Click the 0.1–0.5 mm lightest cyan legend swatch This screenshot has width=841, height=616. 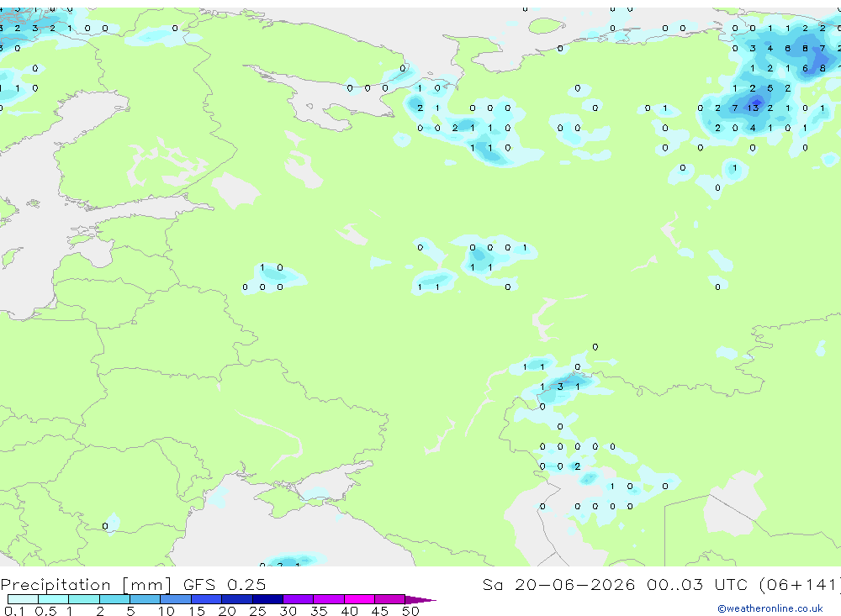pyautogui.click(x=23, y=599)
